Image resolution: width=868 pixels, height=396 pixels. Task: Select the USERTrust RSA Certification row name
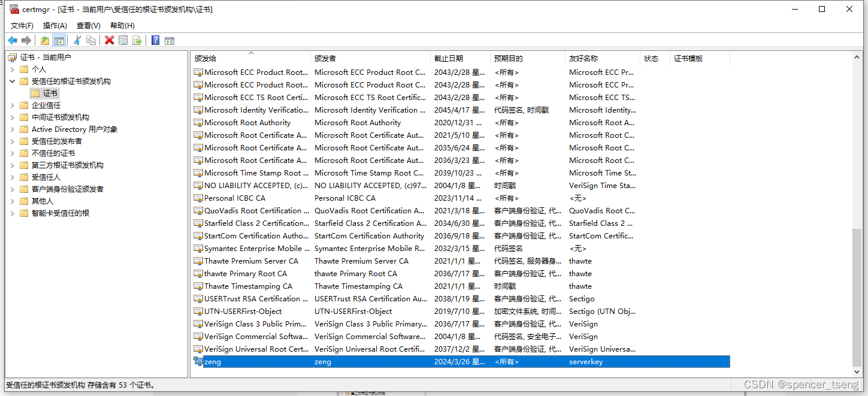click(x=257, y=299)
